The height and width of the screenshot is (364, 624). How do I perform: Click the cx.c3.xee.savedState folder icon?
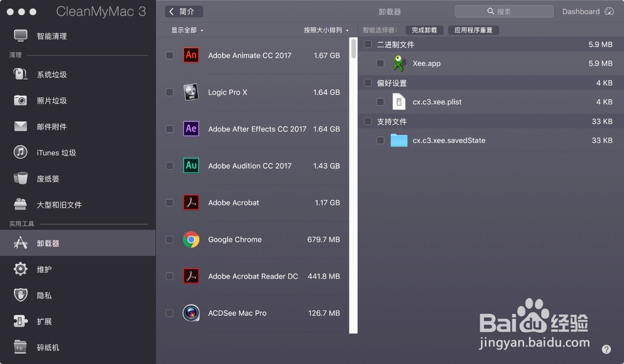click(399, 140)
